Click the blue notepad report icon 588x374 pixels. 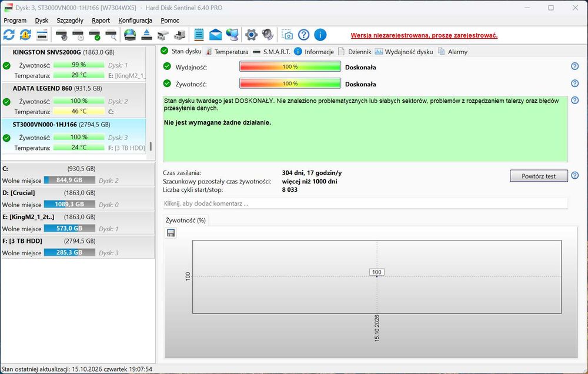(199, 35)
